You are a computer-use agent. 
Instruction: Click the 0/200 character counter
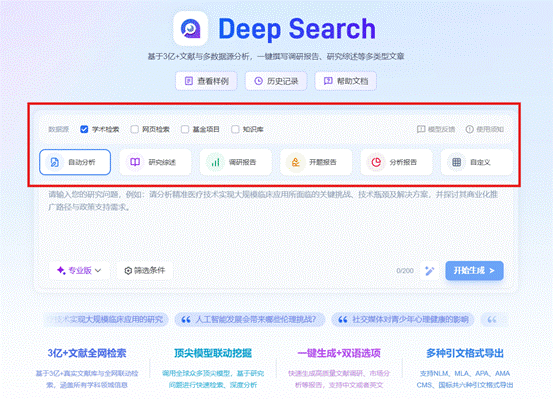click(405, 271)
